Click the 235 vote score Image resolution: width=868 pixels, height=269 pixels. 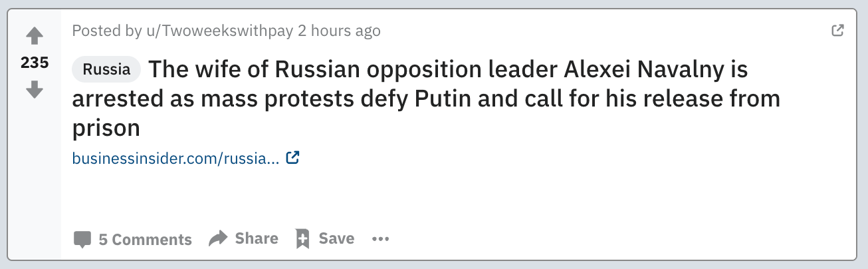click(x=35, y=63)
